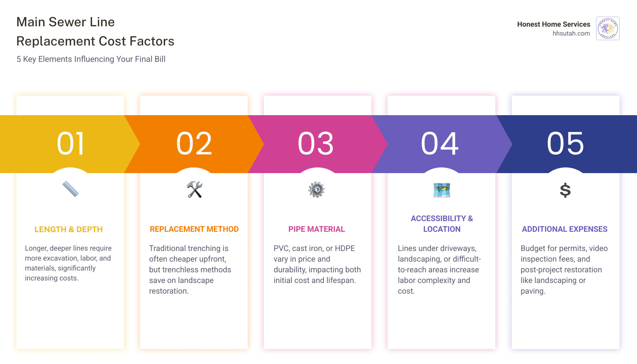
Task: Click the hammer and wrench icon
Action: click(194, 189)
